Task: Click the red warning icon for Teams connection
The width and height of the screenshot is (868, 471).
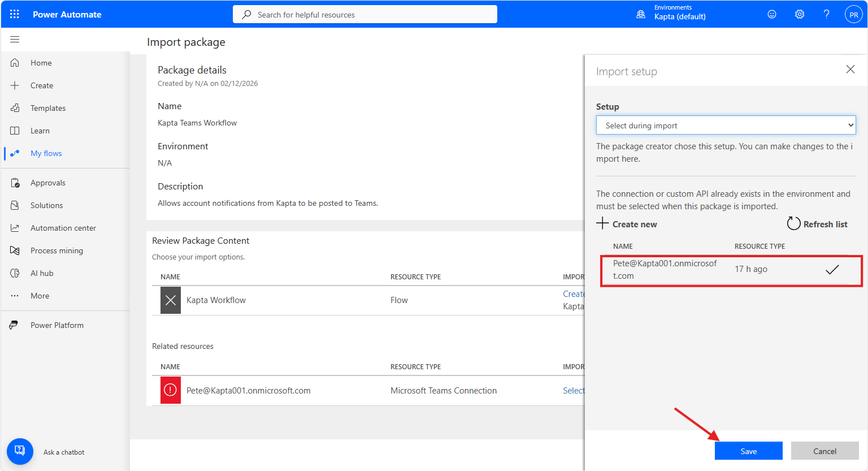Action: click(x=170, y=390)
